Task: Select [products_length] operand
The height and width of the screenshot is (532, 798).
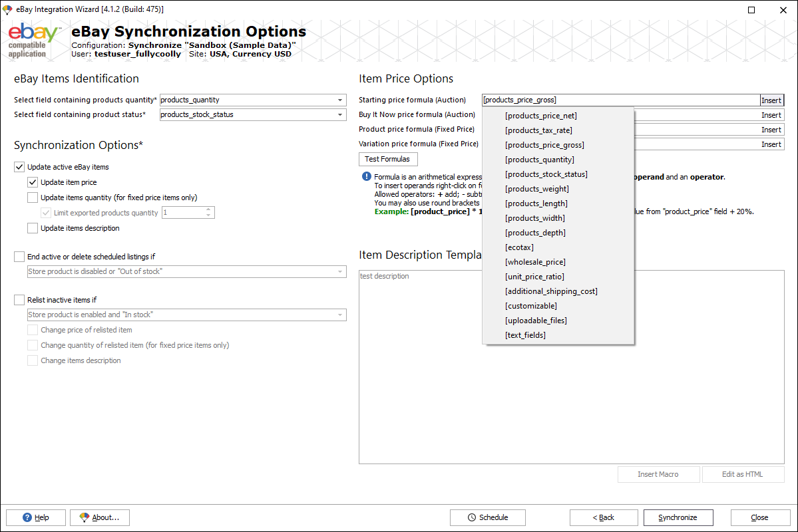Action: (x=558, y=203)
